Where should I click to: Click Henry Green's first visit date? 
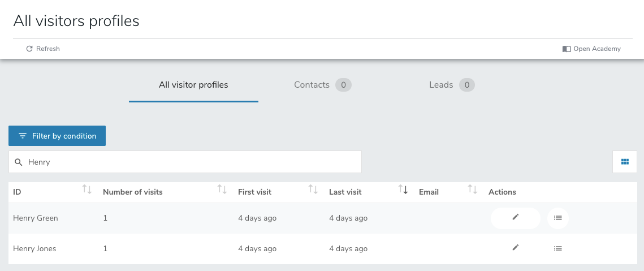coord(257,218)
